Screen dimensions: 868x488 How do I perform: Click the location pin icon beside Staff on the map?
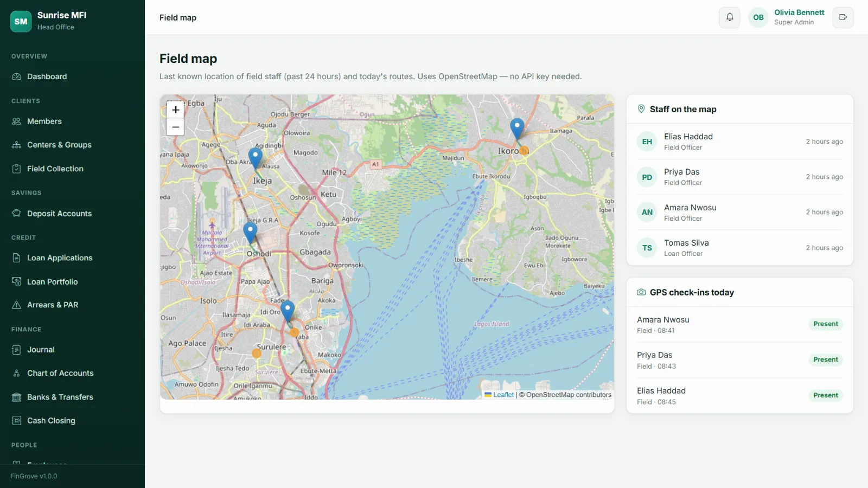(x=641, y=109)
